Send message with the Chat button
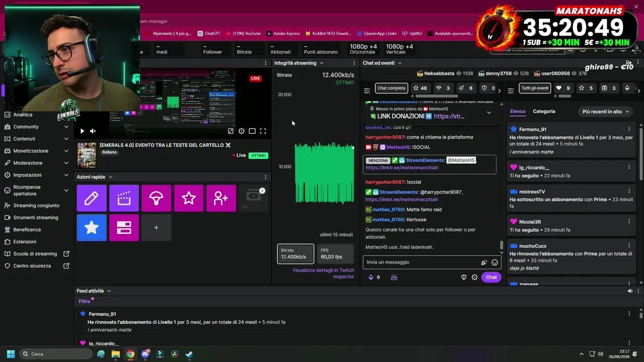Viewport: 644px width, 362px height. pyautogui.click(x=491, y=277)
